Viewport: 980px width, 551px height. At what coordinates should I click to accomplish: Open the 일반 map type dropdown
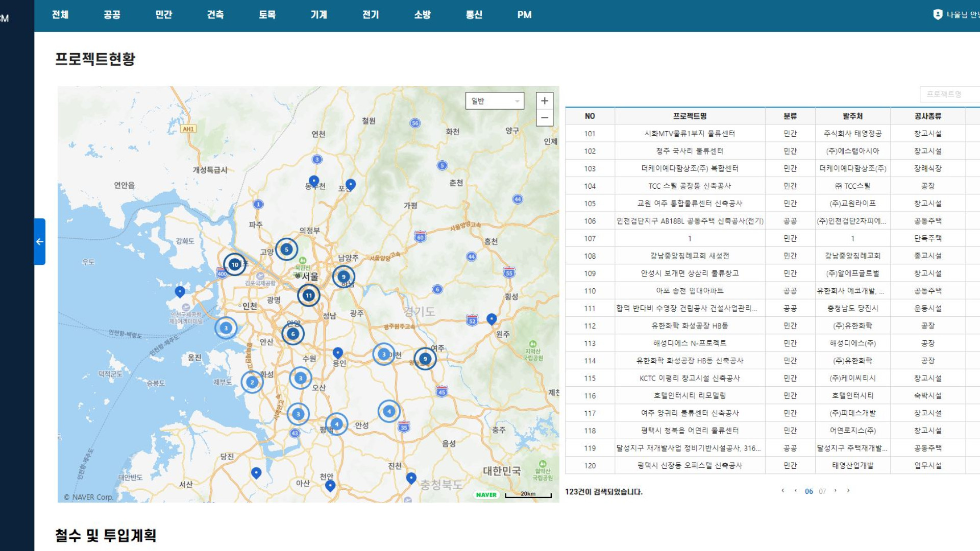(494, 101)
